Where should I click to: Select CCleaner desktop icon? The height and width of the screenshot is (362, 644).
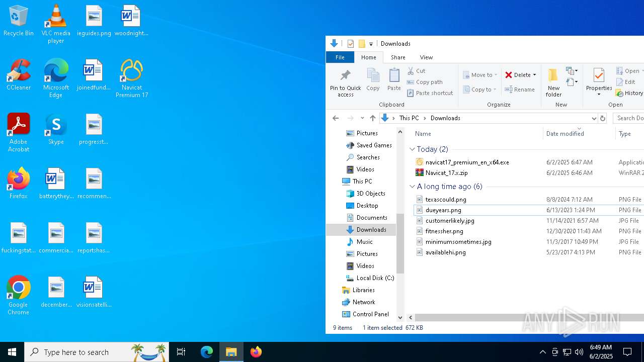tap(18, 75)
